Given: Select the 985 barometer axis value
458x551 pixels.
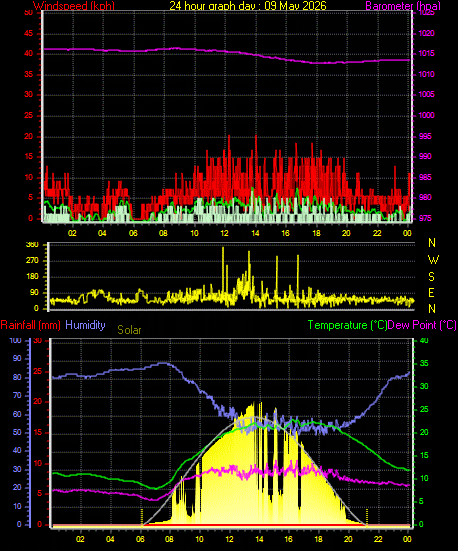Looking at the screenshot, I should (425, 177).
